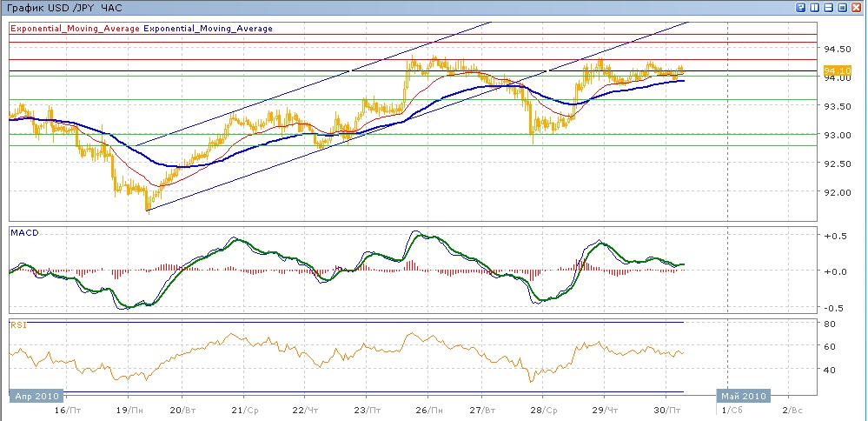Select the 30/Пт date on the time axis
The image size is (868, 421).
click(x=669, y=411)
